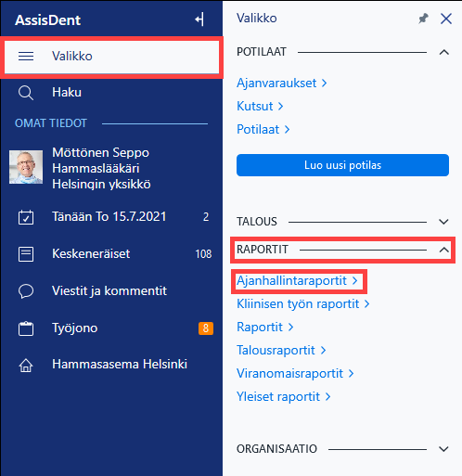Collapse the RAPORTIT section chevron
This screenshot has height=476, width=462.
(x=444, y=250)
